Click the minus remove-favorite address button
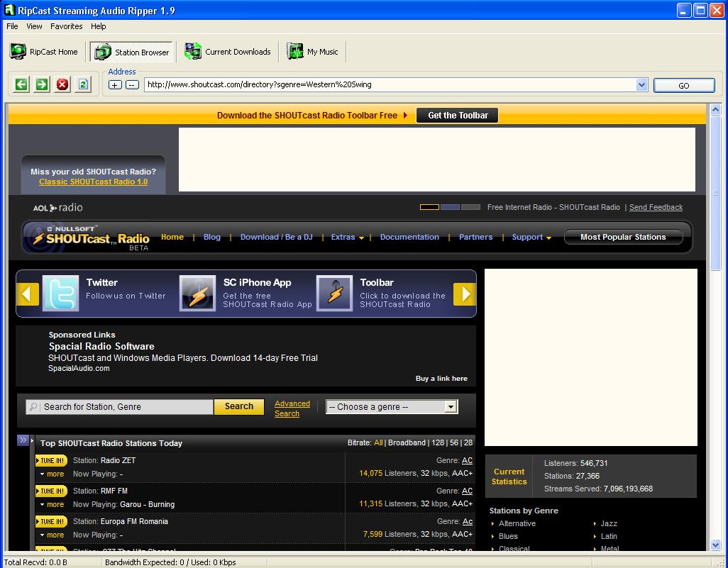Viewport: 728px width, 568px height. pyautogui.click(x=132, y=85)
